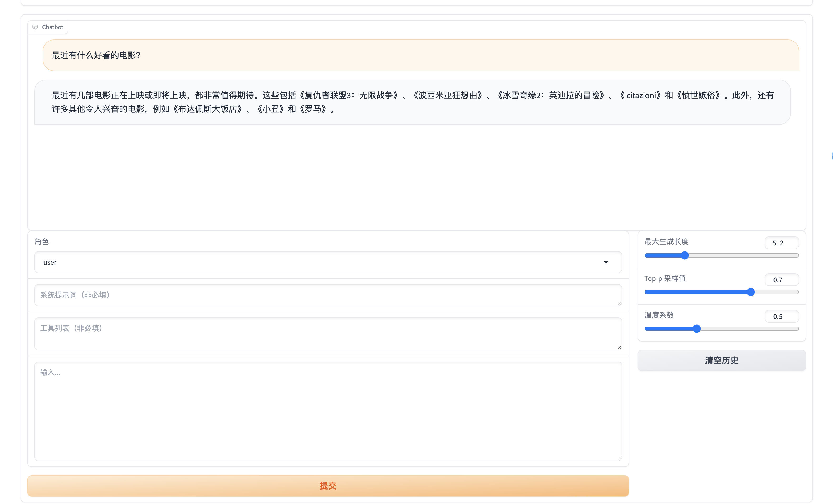
Task: Open the 角色 dropdown arrow
Action: click(606, 262)
